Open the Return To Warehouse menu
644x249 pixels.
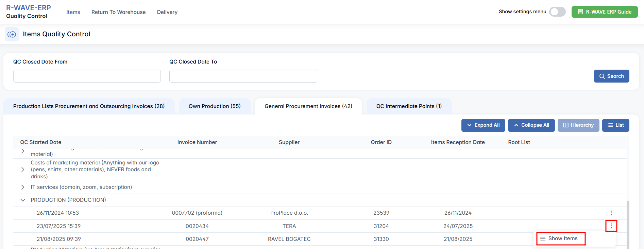[x=118, y=12]
